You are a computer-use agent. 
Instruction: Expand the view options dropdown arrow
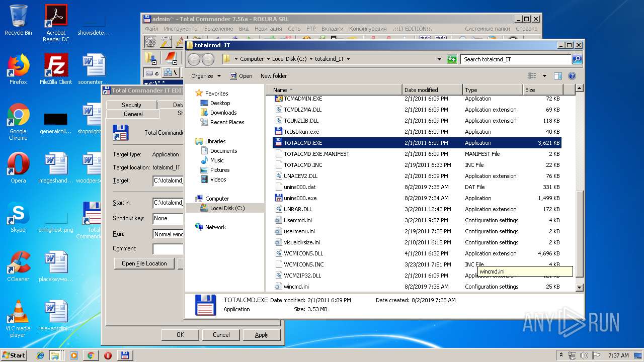(x=544, y=76)
